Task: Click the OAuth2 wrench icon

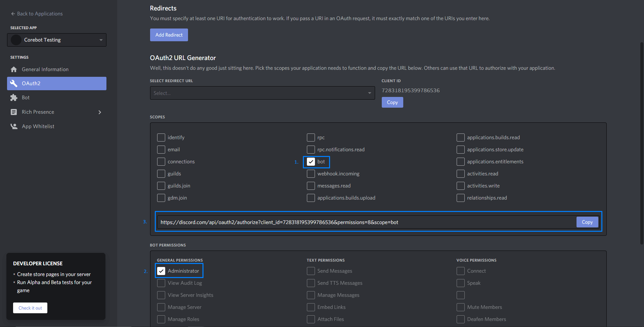Action: tap(14, 84)
